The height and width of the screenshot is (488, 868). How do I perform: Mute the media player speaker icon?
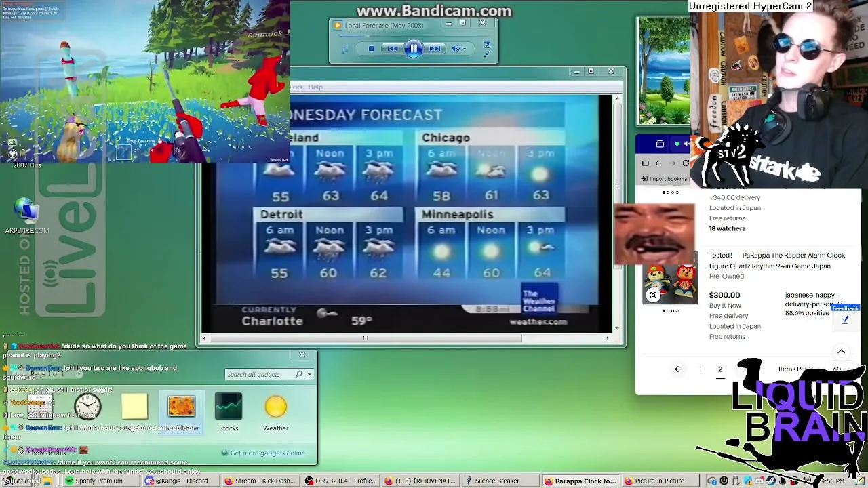(x=456, y=49)
